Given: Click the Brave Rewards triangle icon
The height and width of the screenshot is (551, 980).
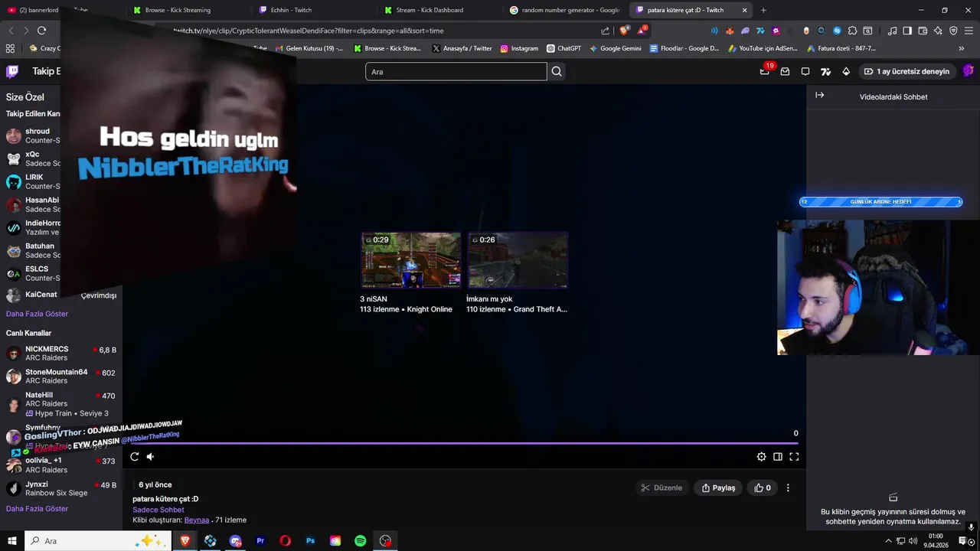Looking at the screenshot, I should [642, 31].
